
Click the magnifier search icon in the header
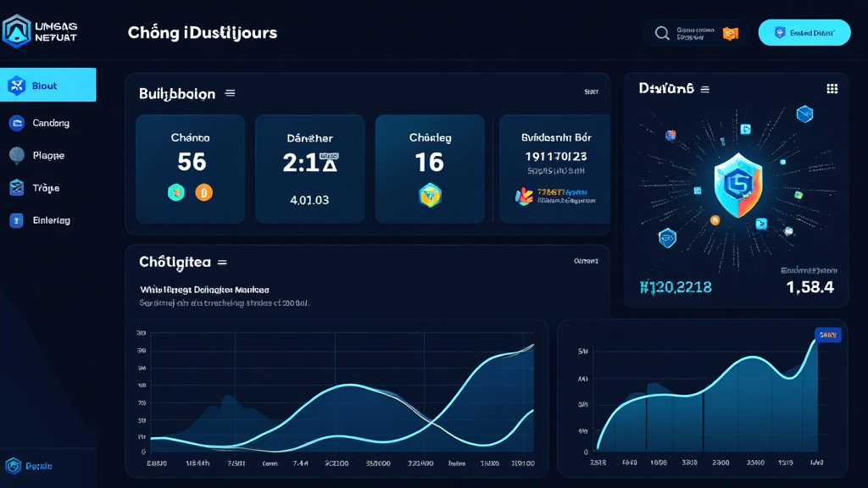point(662,33)
